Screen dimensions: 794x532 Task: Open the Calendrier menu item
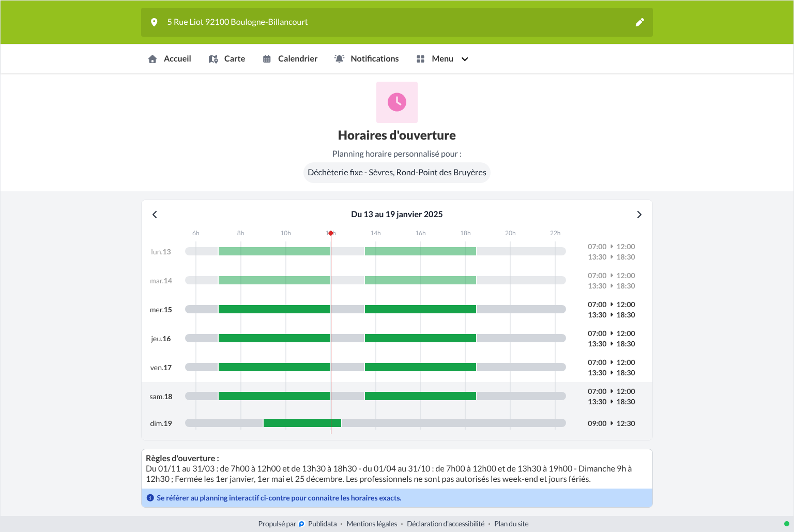pos(290,59)
